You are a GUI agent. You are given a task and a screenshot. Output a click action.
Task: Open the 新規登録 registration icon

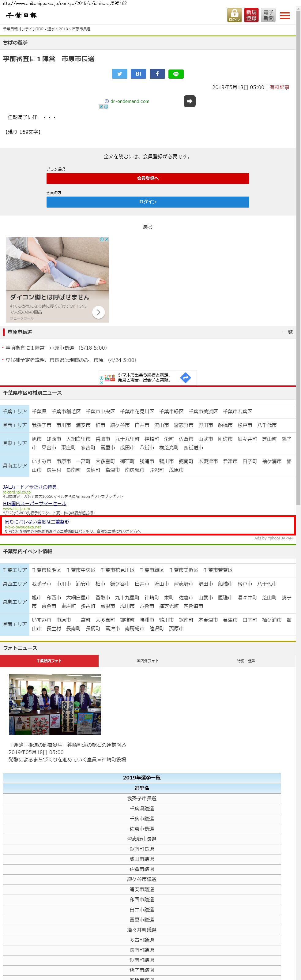[251, 15]
